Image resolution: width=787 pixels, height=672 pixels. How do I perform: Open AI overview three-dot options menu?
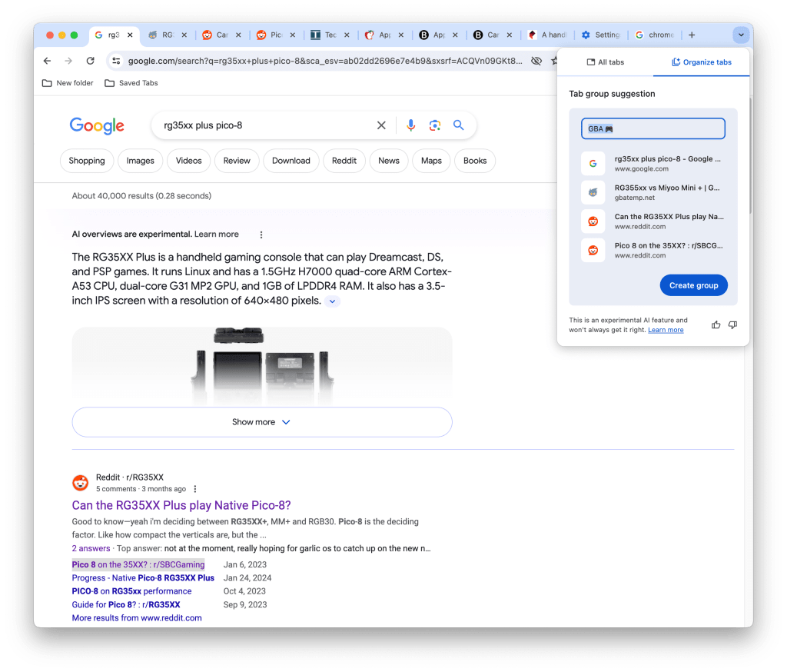[261, 235]
